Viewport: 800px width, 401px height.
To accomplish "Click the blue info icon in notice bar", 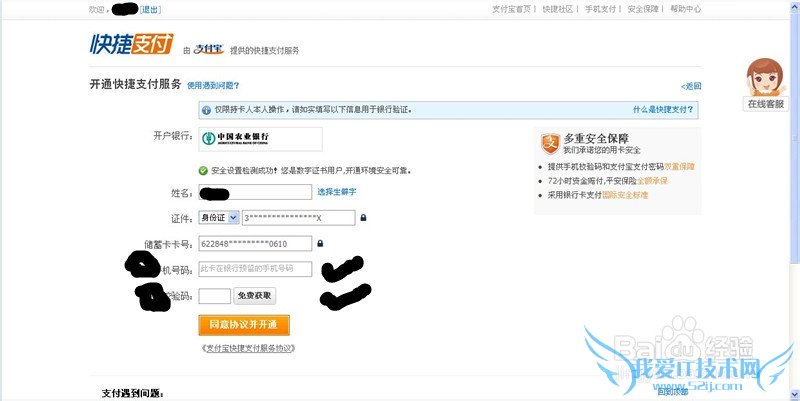I will pos(206,110).
